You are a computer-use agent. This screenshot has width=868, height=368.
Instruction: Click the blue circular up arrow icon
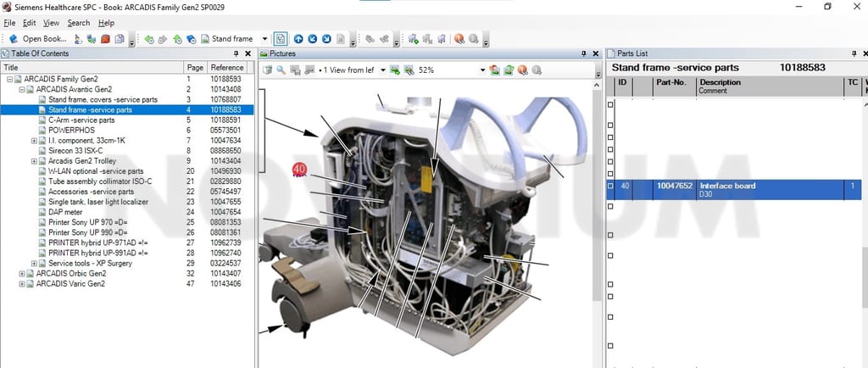(x=298, y=39)
